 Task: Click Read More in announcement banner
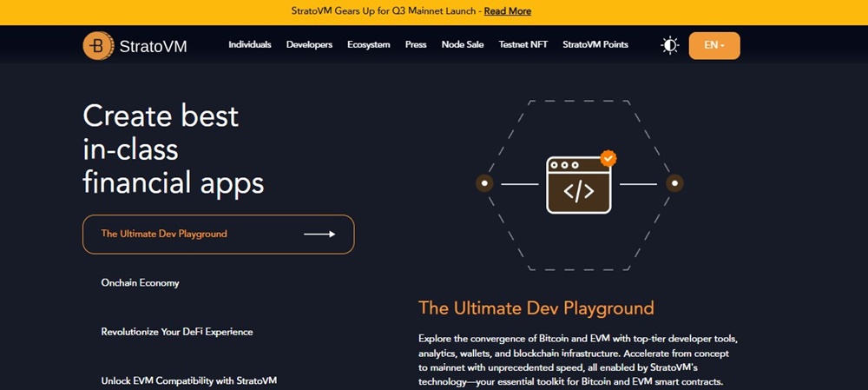pyautogui.click(x=507, y=11)
